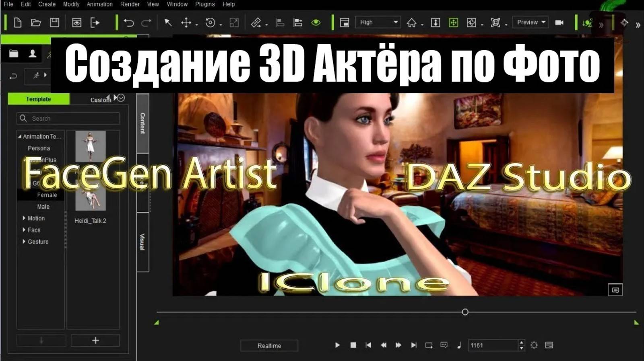This screenshot has height=361, width=644.
Task: Click the plus add-content button
Action: pos(95,340)
